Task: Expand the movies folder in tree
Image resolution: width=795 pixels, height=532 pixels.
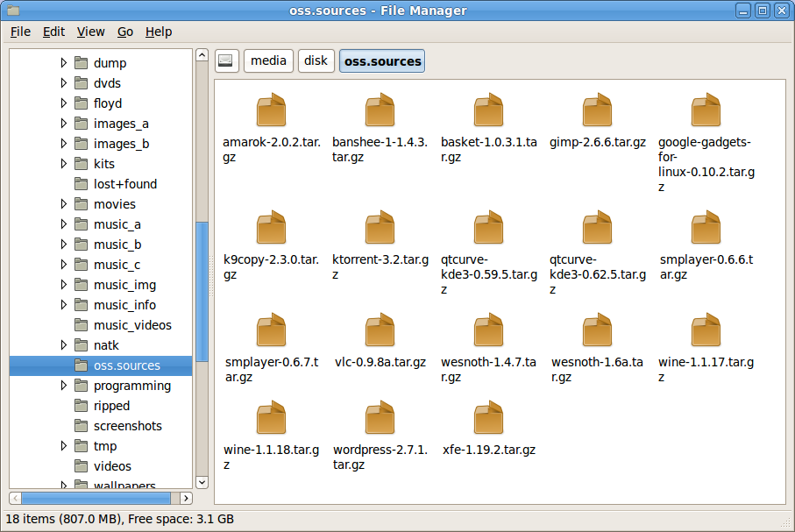Action: (63, 204)
